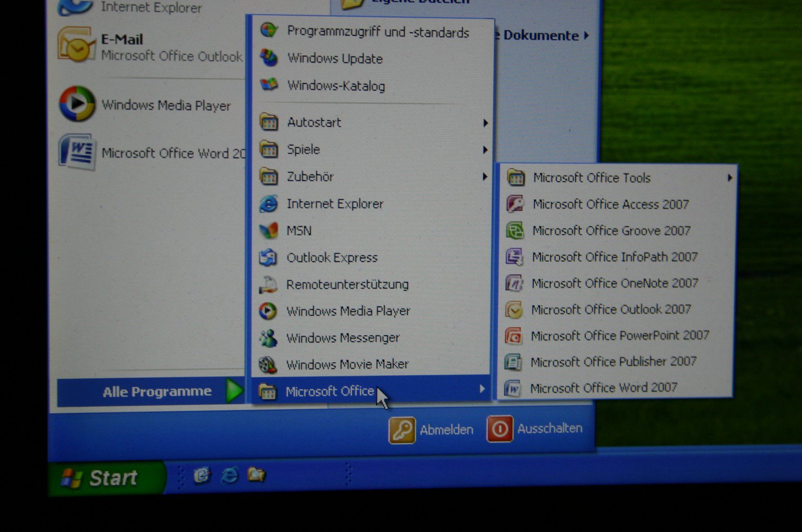802x532 pixels.
Task: Click the Word 2007 icon in Office submenu
Action: (512, 388)
